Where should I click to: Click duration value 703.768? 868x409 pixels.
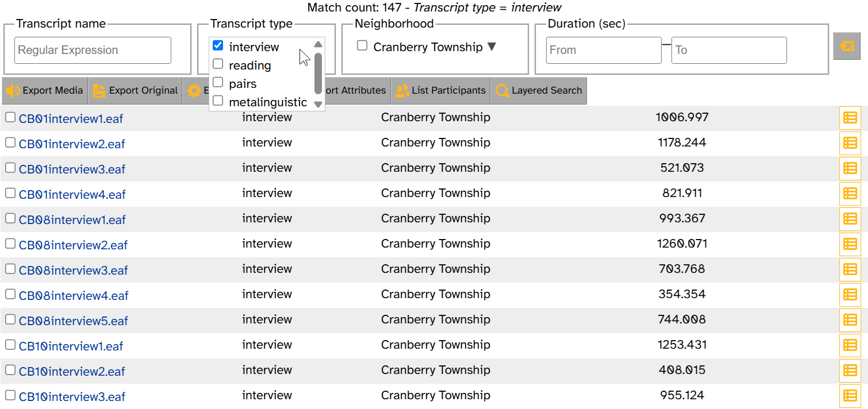tap(682, 269)
